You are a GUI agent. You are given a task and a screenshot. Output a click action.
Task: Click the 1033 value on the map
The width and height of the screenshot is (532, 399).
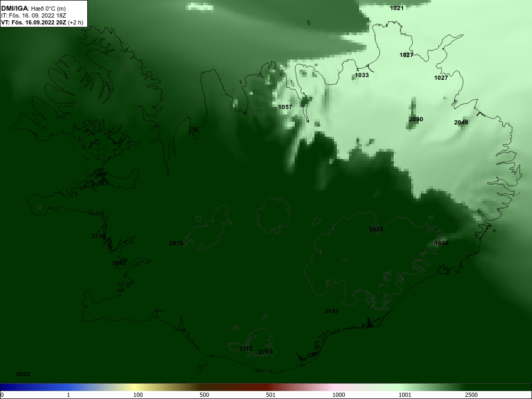click(x=362, y=76)
